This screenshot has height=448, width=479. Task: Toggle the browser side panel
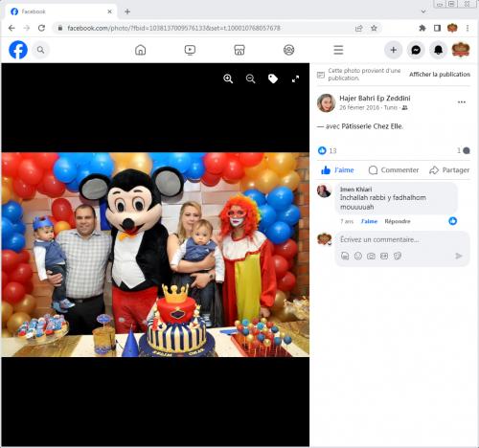pyautogui.click(x=437, y=28)
